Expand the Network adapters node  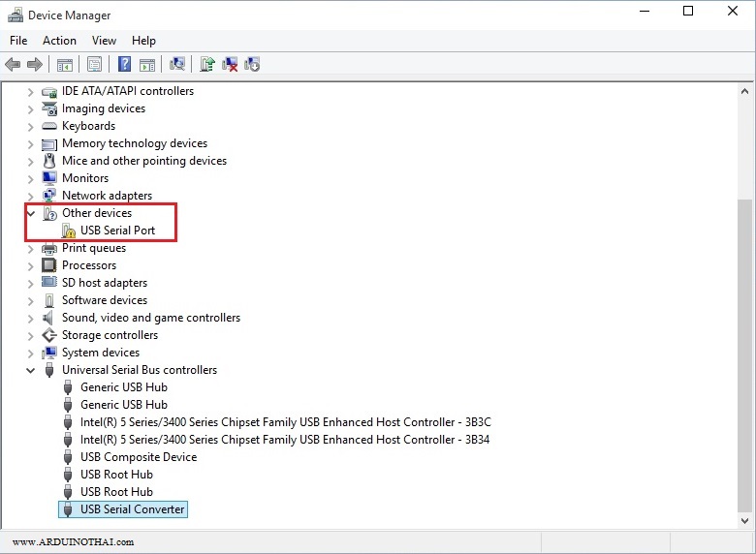(x=30, y=196)
